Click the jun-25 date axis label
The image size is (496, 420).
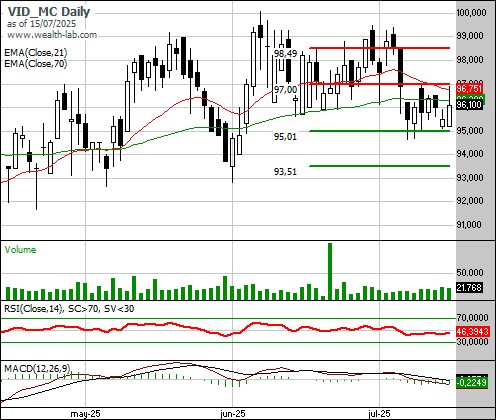(x=232, y=414)
